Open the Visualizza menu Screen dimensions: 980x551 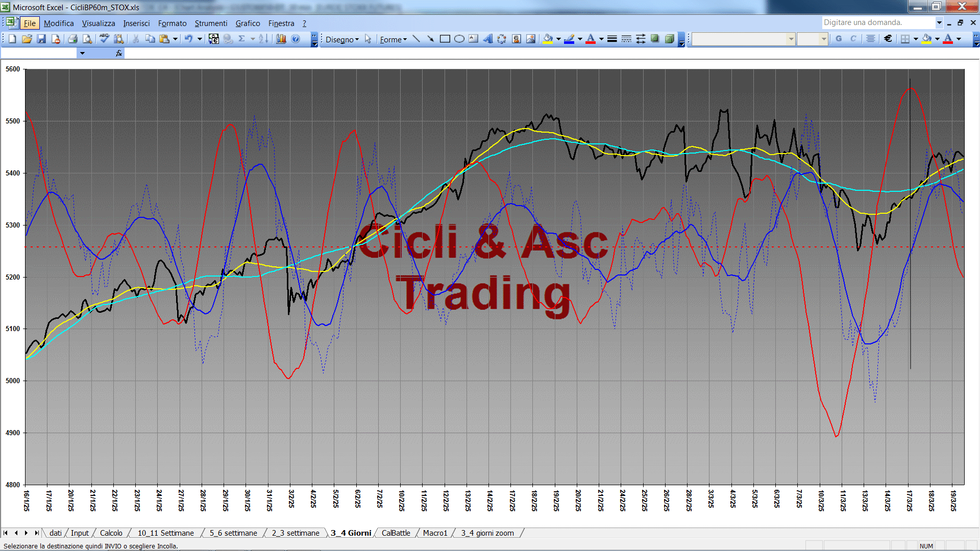point(99,23)
